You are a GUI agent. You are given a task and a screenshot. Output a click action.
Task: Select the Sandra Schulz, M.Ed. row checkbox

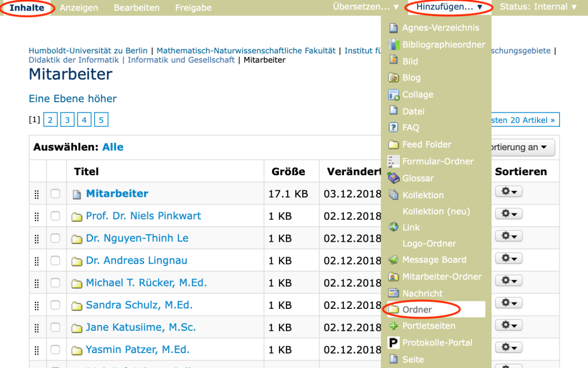point(55,305)
